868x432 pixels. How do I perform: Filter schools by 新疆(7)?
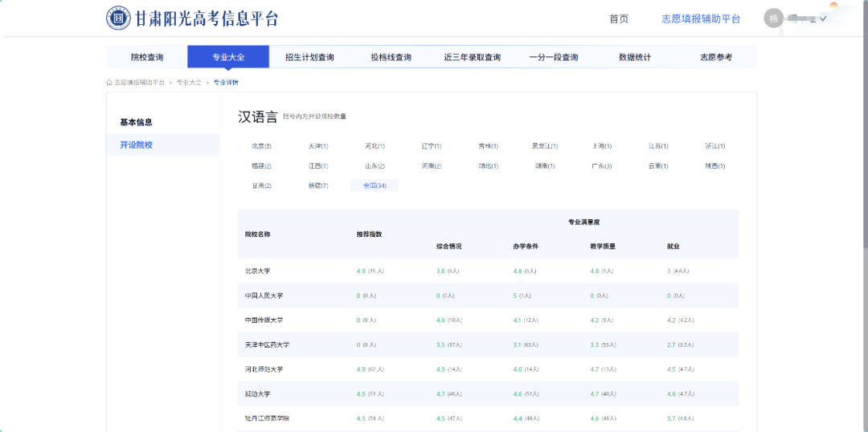(x=318, y=185)
